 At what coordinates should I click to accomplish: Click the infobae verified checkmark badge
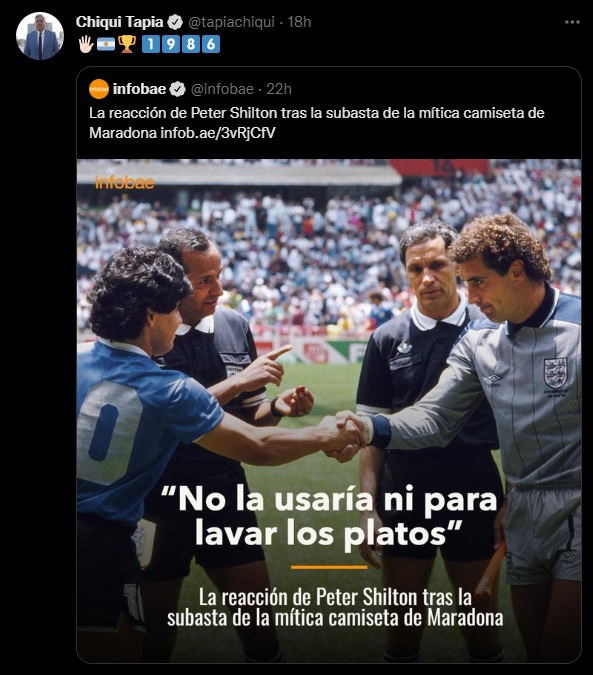coord(177,90)
